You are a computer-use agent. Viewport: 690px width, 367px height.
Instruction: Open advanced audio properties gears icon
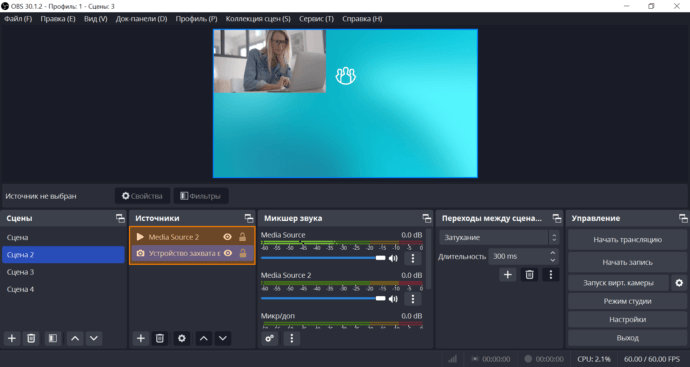[270, 338]
